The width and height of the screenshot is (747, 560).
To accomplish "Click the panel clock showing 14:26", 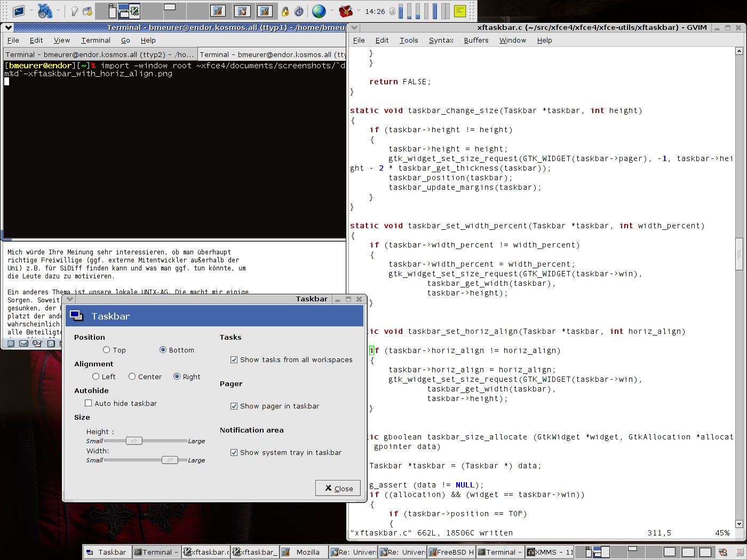I will click(375, 11).
